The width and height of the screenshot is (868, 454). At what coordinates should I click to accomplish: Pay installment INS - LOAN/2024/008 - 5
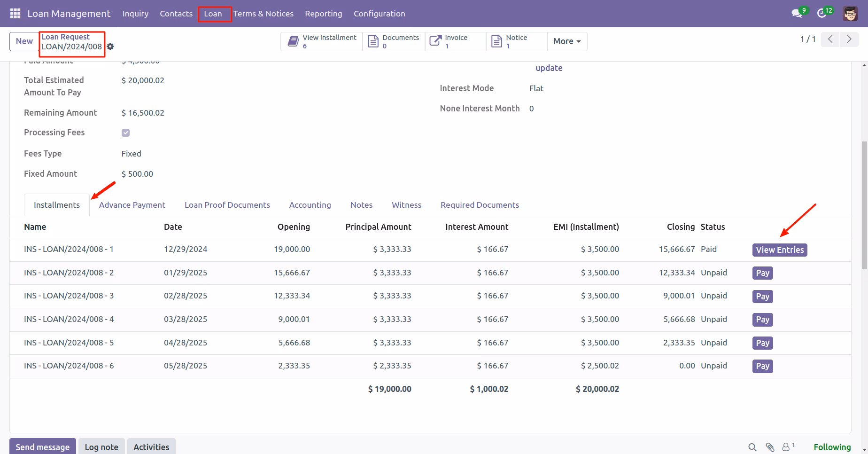click(x=762, y=343)
